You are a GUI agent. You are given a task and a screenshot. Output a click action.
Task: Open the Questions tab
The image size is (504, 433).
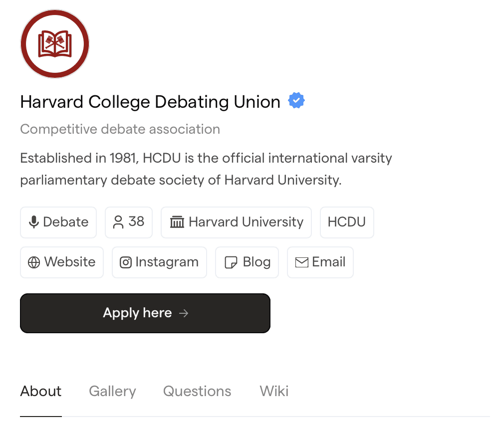pyautogui.click(x=197, y=391)
